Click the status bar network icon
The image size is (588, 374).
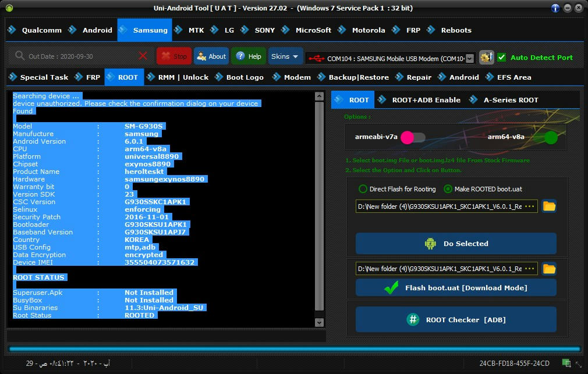tap(566, 363)
